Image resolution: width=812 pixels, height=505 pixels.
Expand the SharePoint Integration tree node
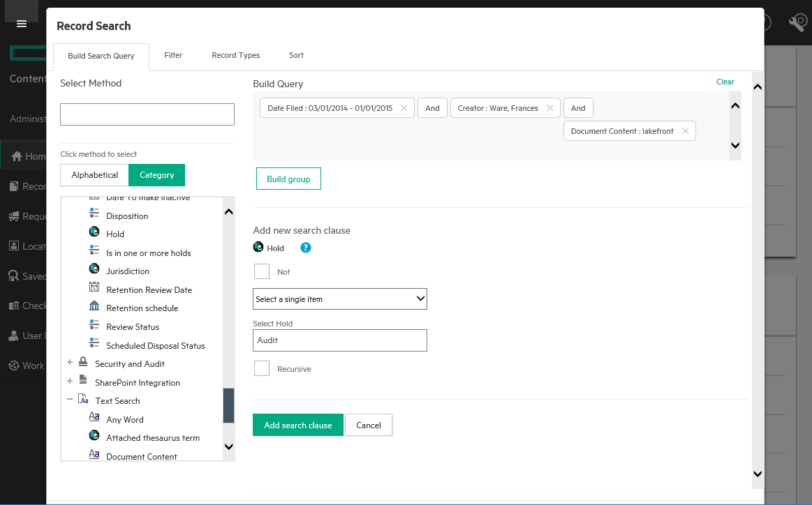tap(70, 382)
